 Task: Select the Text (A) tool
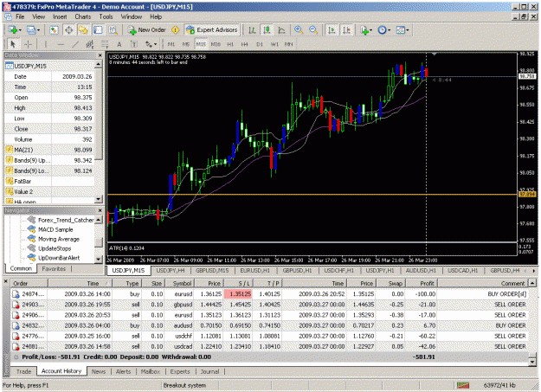(119, 44)
